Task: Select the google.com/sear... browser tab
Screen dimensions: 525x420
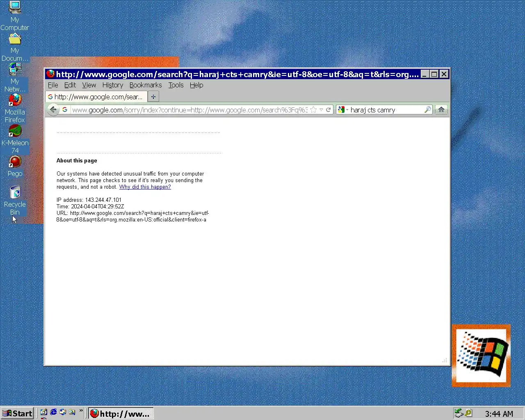Action: coord(96,97)
